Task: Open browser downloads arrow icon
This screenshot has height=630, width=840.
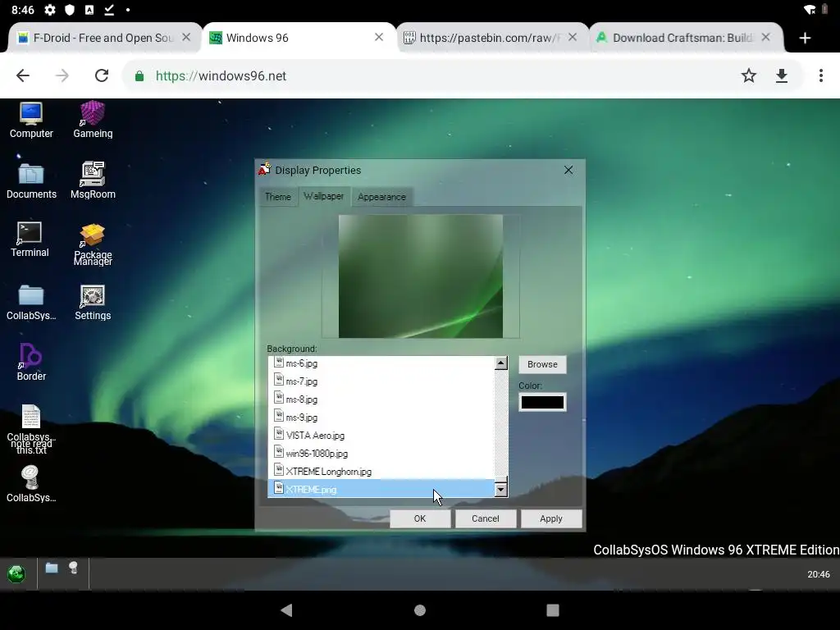Action: pos(782,75)
